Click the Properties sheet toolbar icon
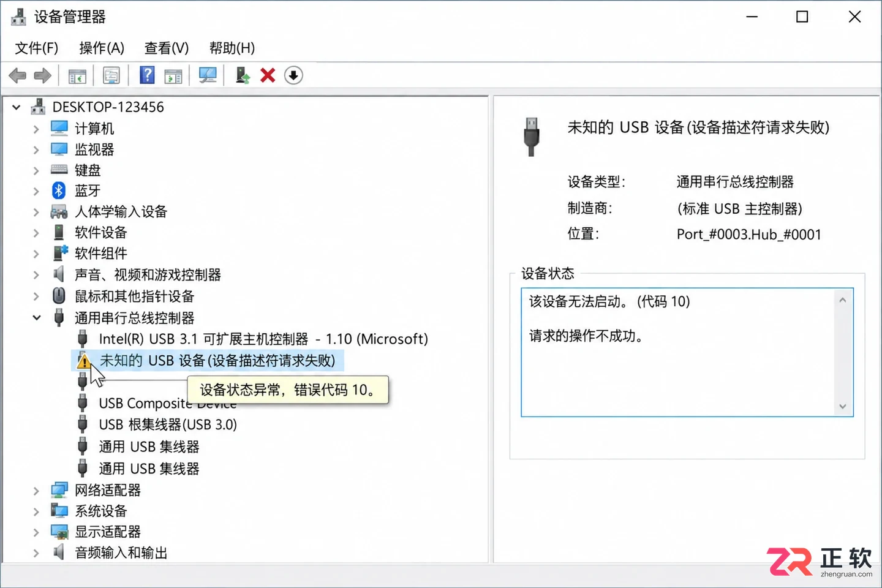Viewport: 882px width, 588px height. 111,75
